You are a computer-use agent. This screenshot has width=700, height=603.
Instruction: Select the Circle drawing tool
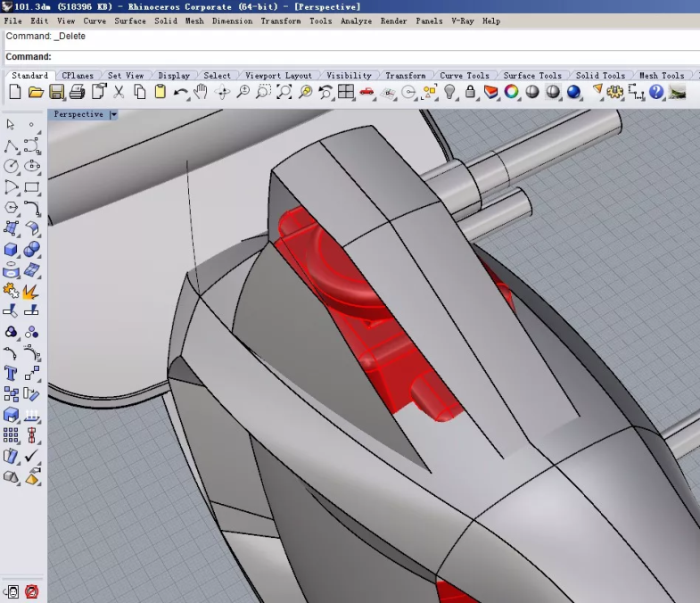click(11, 166)
